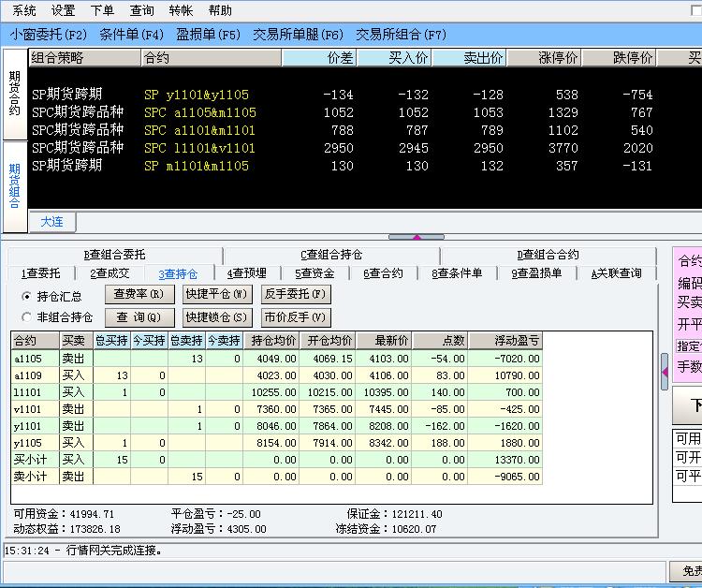702x588 pixels.
Task: Switch to the C查组合持仓 tab
Action: point(331,255)
